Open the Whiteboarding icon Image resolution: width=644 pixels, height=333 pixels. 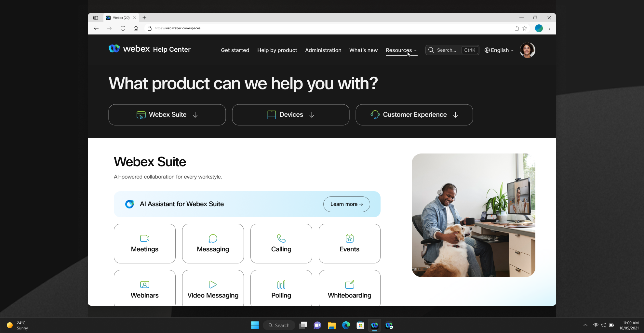[x=349, y=285]
